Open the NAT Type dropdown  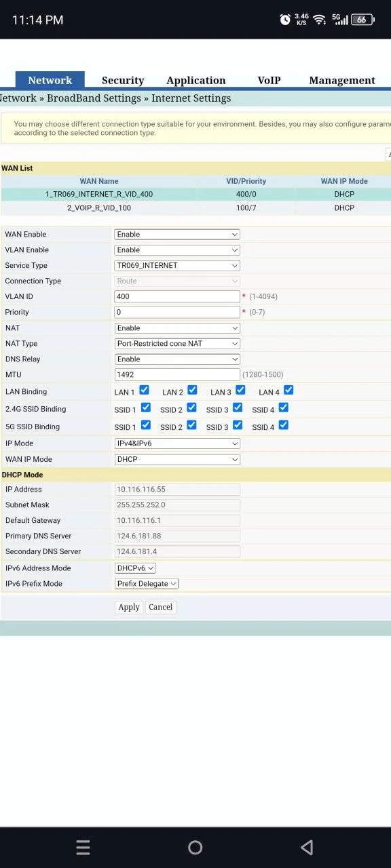pyautogui.click(x=177, y=344)
